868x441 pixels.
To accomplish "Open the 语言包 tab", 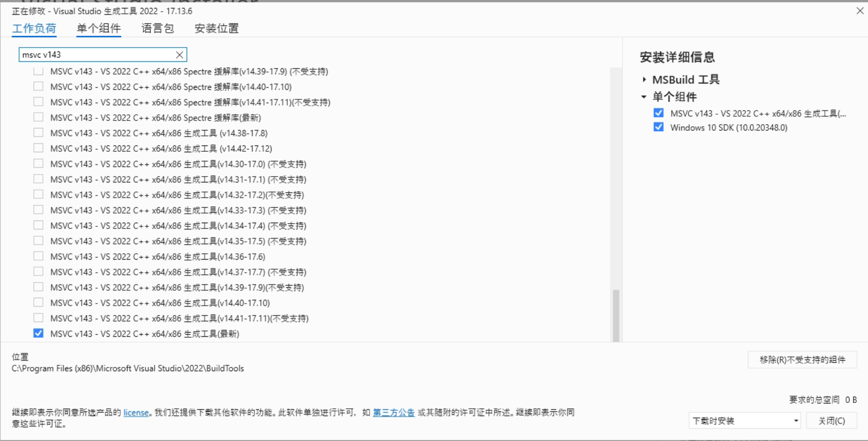I will pyautogui.click(x=158, y=29).
